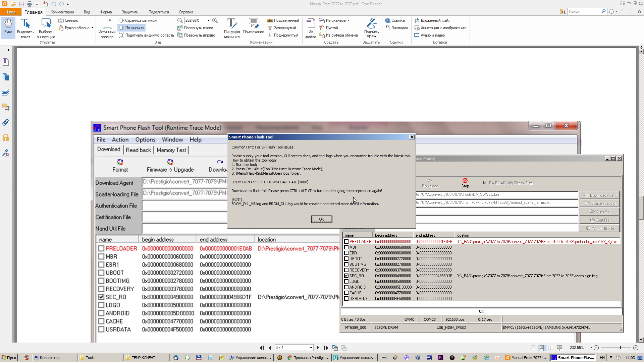The image size is (644, 362).
Task: Enable the PRELOADER checkbox in right list
Action: click(x=346, y=242)
